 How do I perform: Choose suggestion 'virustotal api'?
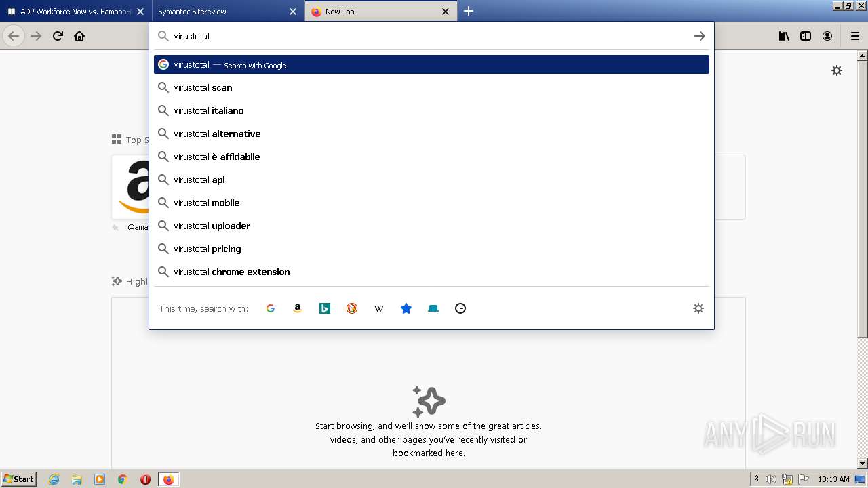(x=431, y=180)
